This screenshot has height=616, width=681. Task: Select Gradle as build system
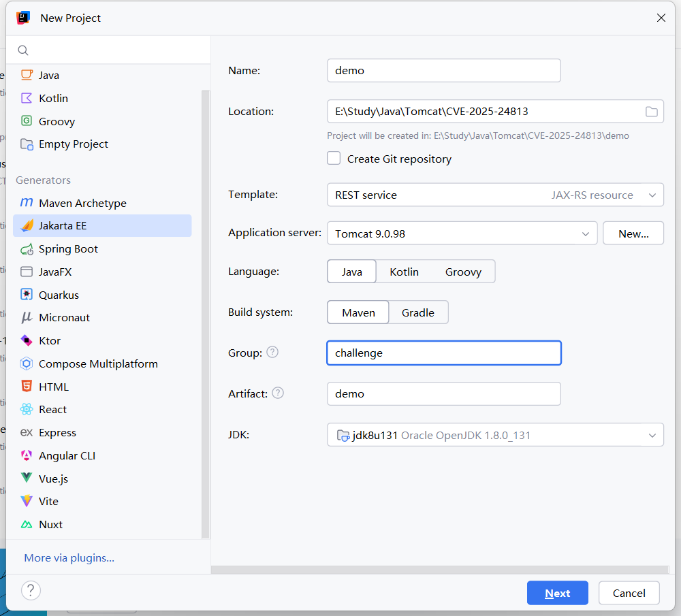pyautogui.click(x=417, y=312)
